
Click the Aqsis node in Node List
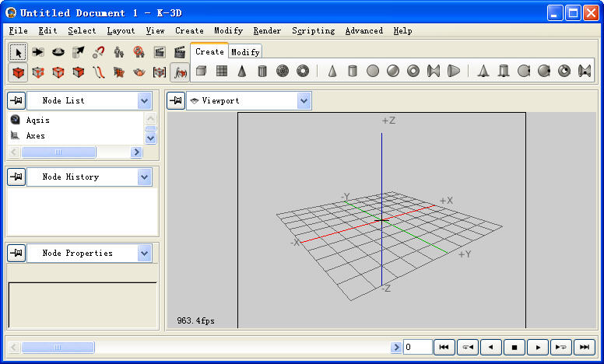pyautogui.click(x=37, y=121)
